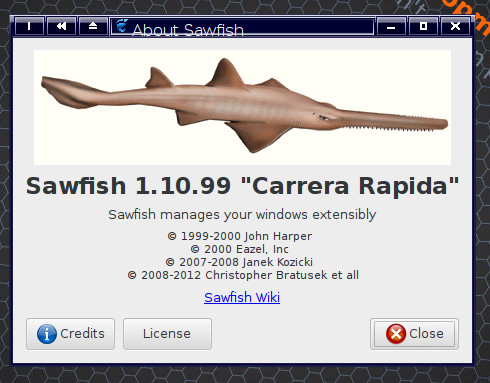The image size is (490, 383).
Task: Click the sawfish illustration image
Action: click(x=242, y=107)
